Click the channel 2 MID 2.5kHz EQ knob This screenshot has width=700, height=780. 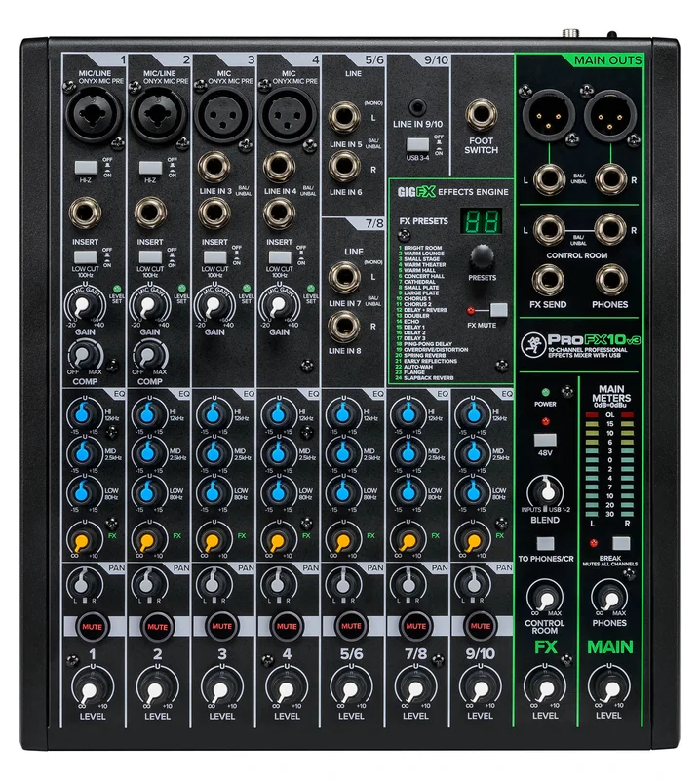pyautogui.click(x=147, y=452)
